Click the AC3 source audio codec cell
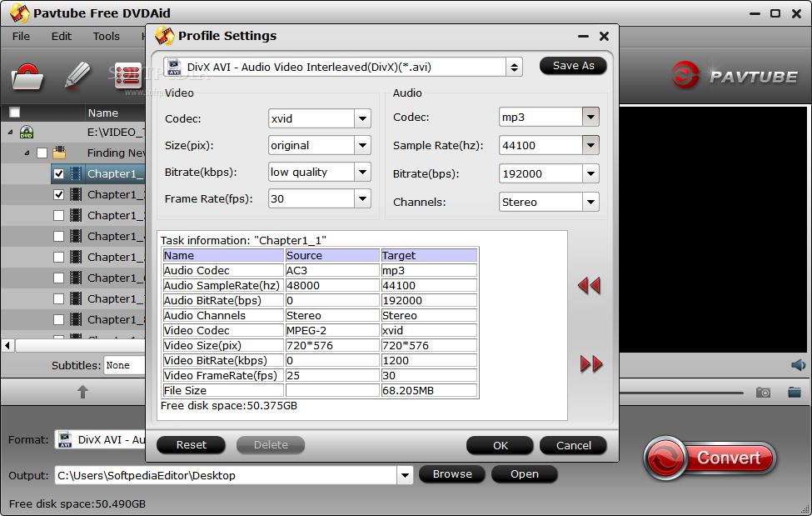 pos(332,270)
